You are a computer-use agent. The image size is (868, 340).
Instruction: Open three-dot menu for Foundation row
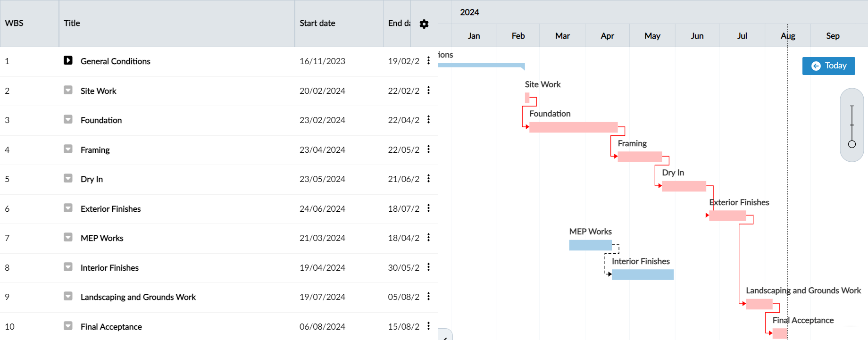[x=428, y=120]
